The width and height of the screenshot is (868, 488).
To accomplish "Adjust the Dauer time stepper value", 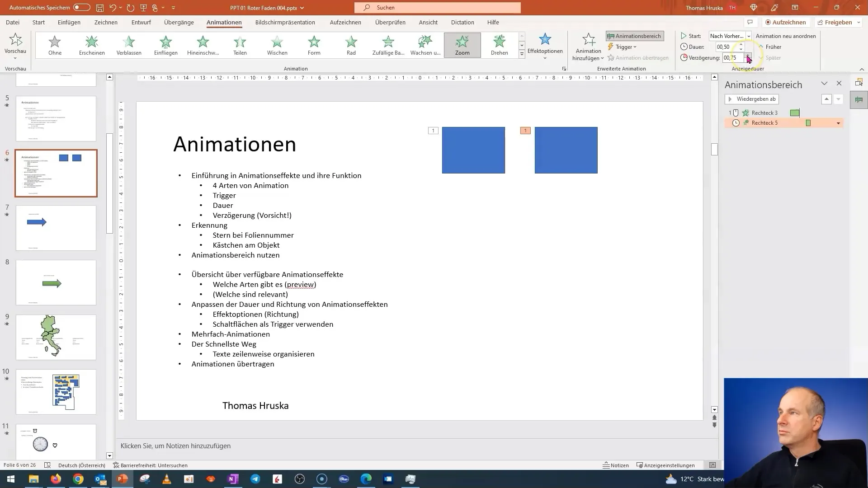I will pos(741,47).
